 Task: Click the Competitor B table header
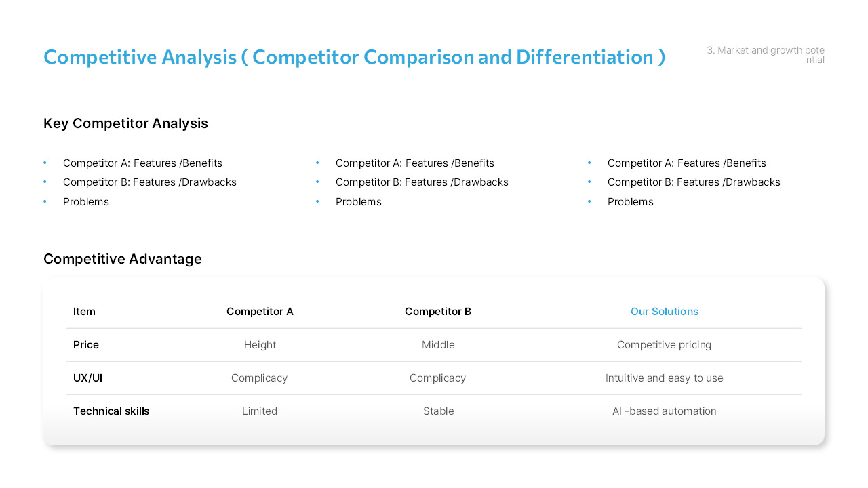coord(438,312)
